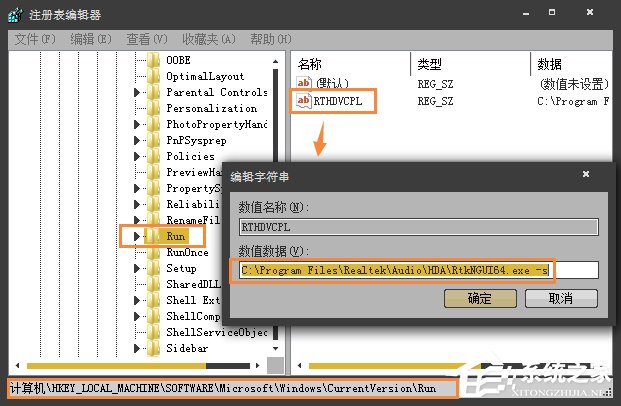Click the RTHDVCPL string value icon
The height and width of the screenshot is (406, 621).
pyautogui.click(x=303, y=101)
